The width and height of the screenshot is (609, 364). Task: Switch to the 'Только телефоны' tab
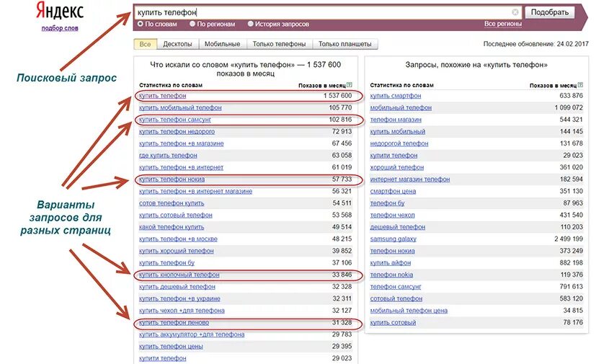click(x=279, y=44)
